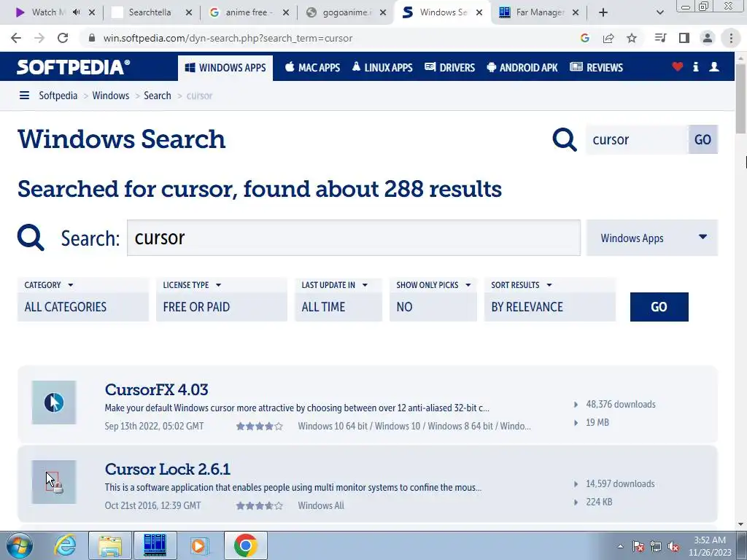Follow the Search breadcrumb link
The height and width of the screenshot is (560, 747).
coord(158,96)
